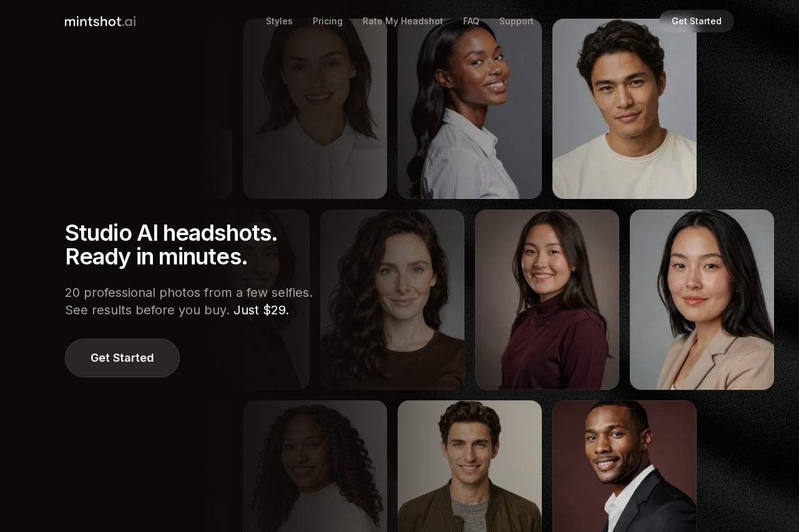Click the Studio AI headshots heading
Image resolution: width=799 pixels, height=532 pixels.
(171, 244)
